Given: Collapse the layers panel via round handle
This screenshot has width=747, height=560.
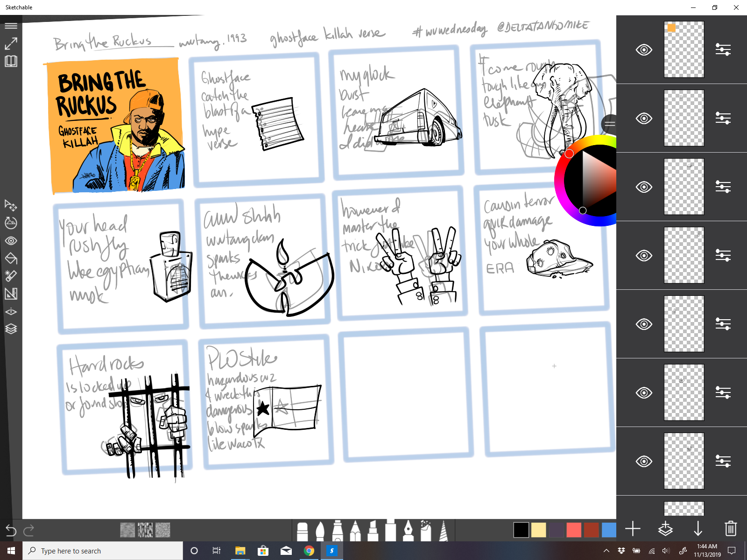Looking at the screenshot, I should [x=609, y=124].
